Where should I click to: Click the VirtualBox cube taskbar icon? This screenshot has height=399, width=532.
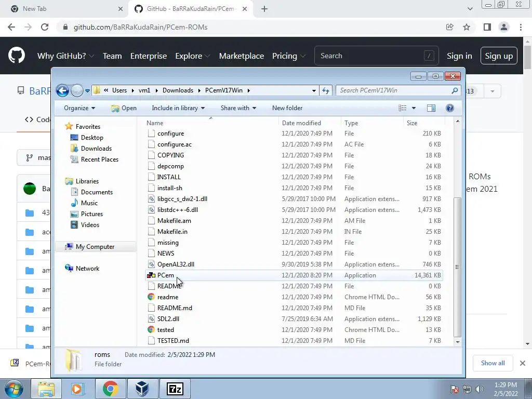(142, 389)
